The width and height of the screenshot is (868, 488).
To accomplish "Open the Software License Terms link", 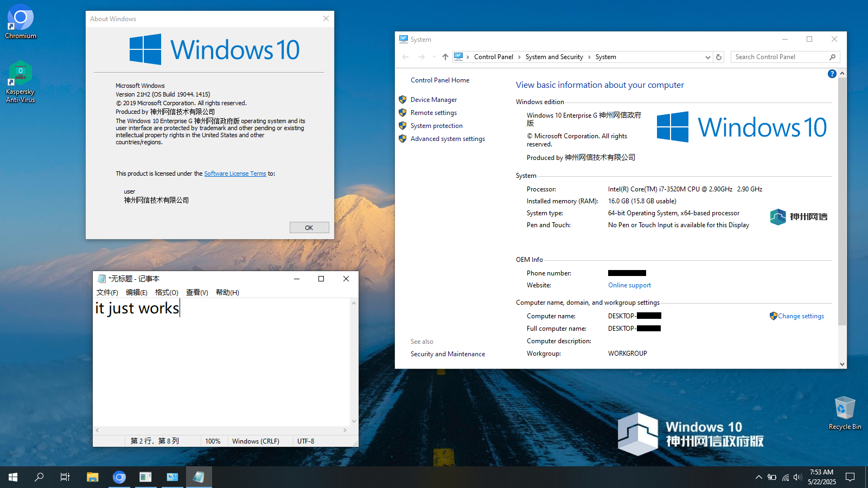I will click(235, 174).
